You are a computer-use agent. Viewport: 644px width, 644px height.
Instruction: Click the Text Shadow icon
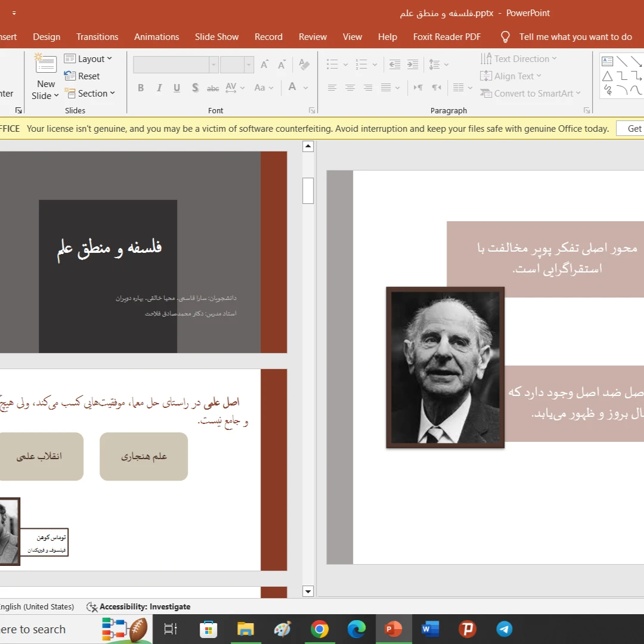[x=195, y=88]
